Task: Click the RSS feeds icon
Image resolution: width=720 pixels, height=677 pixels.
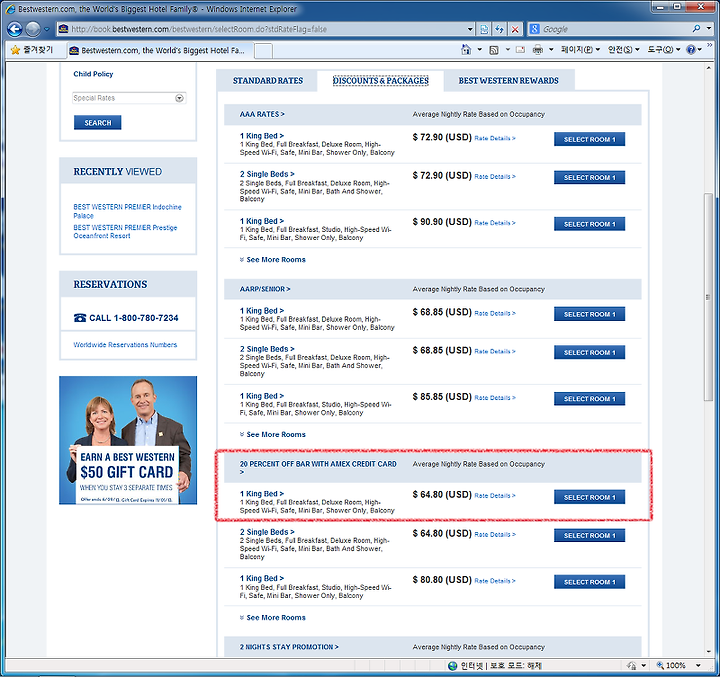Action: click(x=494, y=50)
